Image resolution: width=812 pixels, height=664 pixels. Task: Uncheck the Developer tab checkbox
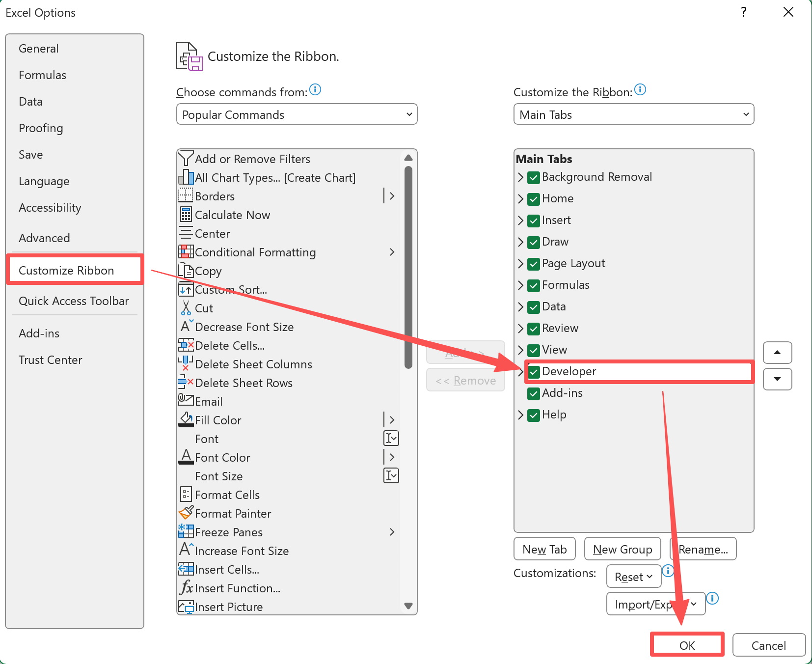click(x=534, y=372)
